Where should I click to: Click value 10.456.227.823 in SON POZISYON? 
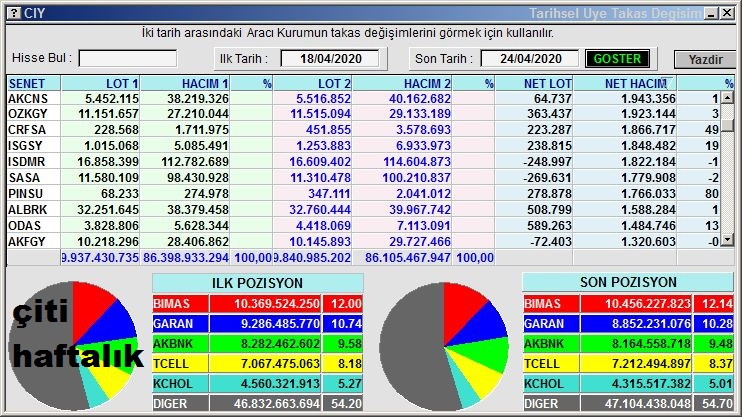[647, 303]
